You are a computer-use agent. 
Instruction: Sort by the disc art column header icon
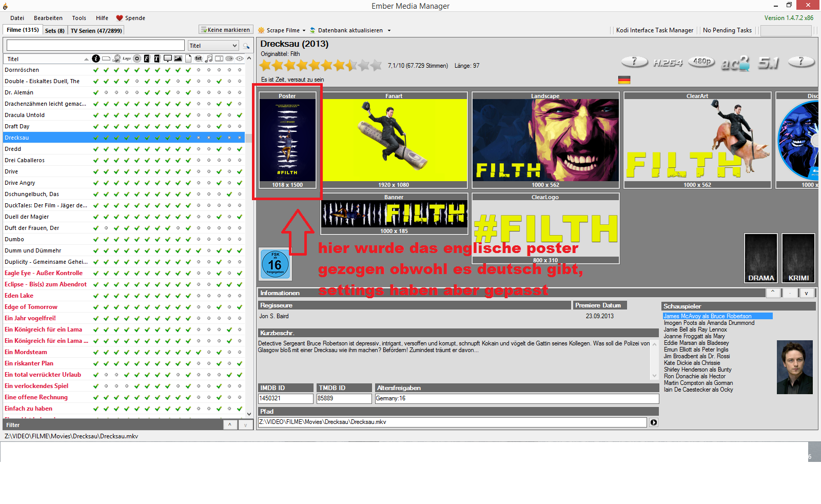tap(137, 59)
